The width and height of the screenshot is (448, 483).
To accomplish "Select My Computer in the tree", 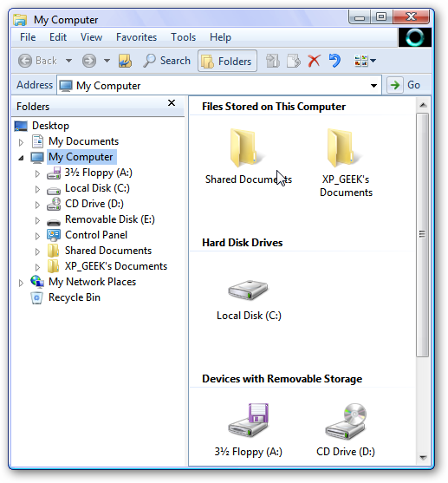I will click(x=81, y=157).
